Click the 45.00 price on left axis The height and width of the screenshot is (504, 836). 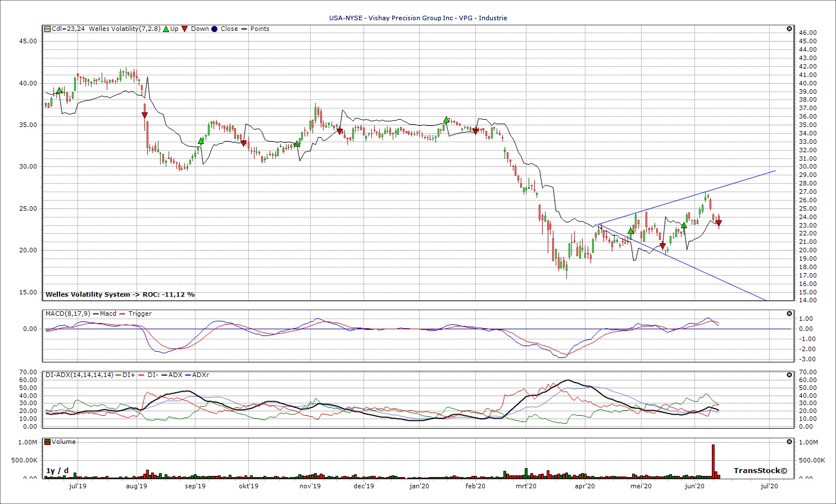(28, 41)
